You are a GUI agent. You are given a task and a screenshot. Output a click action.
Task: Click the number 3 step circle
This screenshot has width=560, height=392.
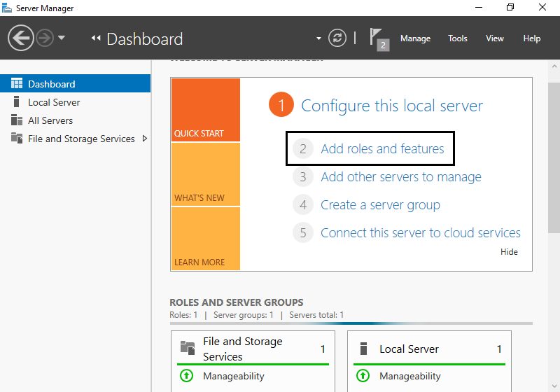pos(303,176)
